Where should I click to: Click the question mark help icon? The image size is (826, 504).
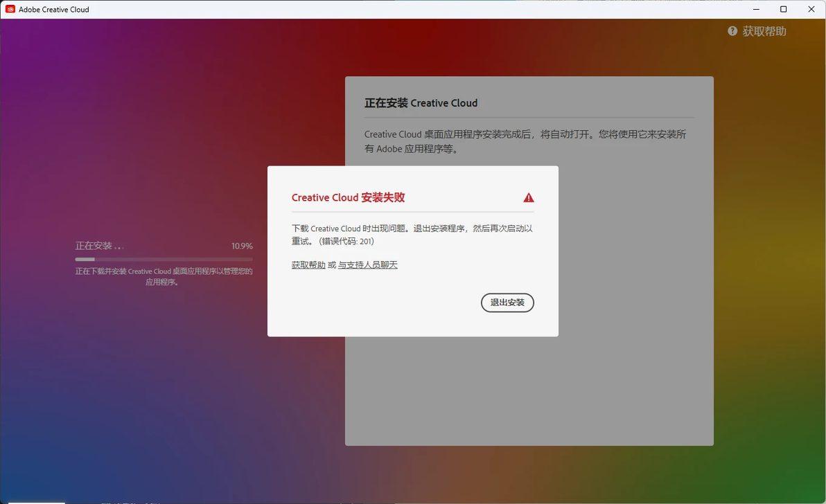[x=732, y=31]
